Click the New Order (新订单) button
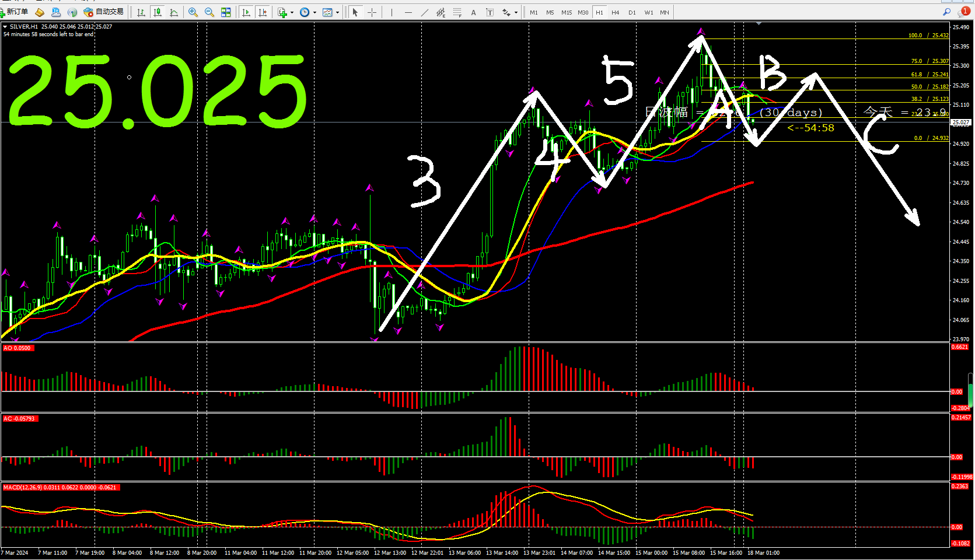This screenshot has height=560, width=975. pyautogui.click(x=15, y=12)
